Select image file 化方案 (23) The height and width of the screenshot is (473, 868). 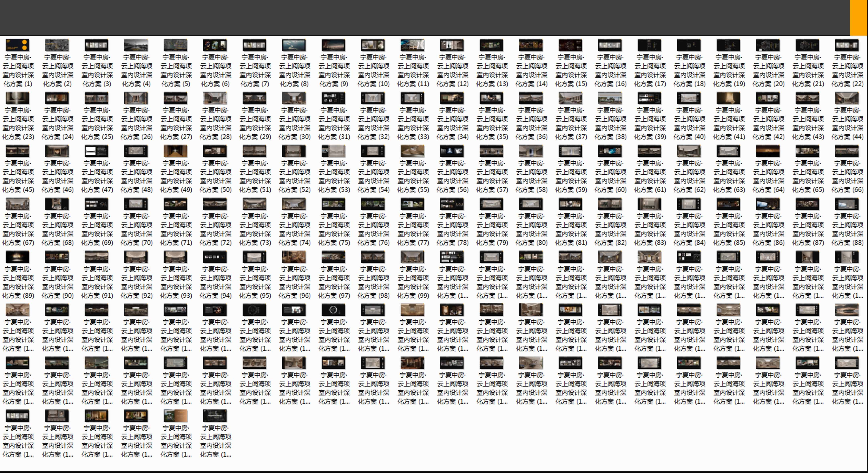click(x=17, y=98)
